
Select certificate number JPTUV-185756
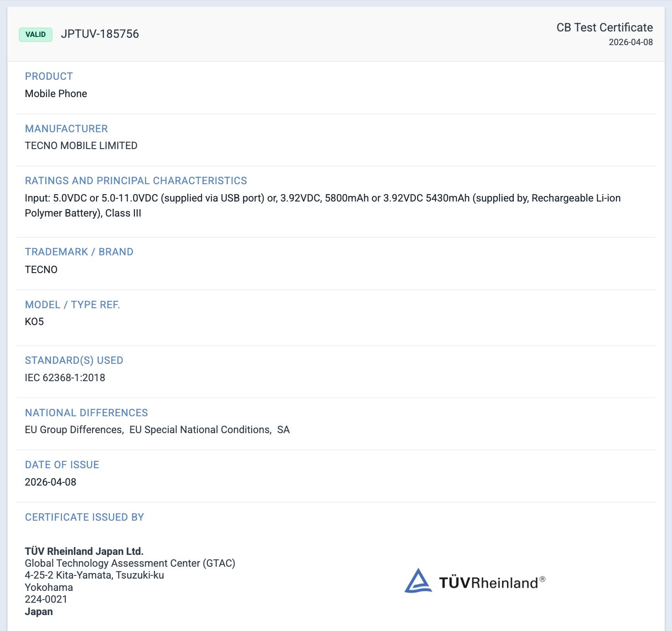point(100,34)
